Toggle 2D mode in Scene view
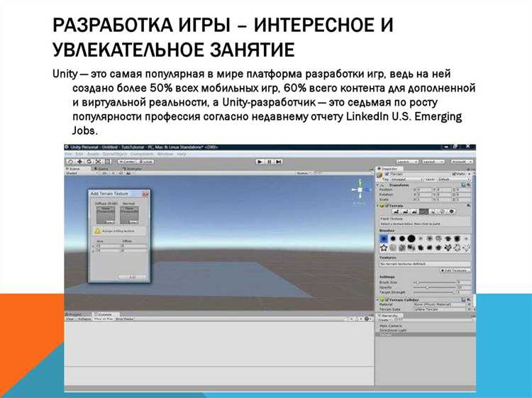 coord(104,173)
